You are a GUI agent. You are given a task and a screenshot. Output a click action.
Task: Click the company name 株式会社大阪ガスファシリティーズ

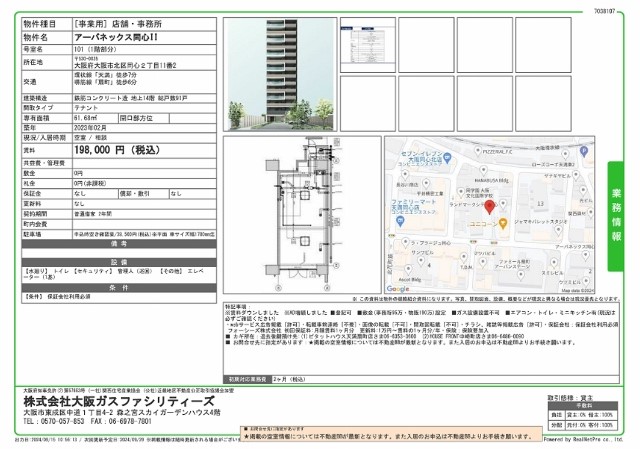pos(119,401)
